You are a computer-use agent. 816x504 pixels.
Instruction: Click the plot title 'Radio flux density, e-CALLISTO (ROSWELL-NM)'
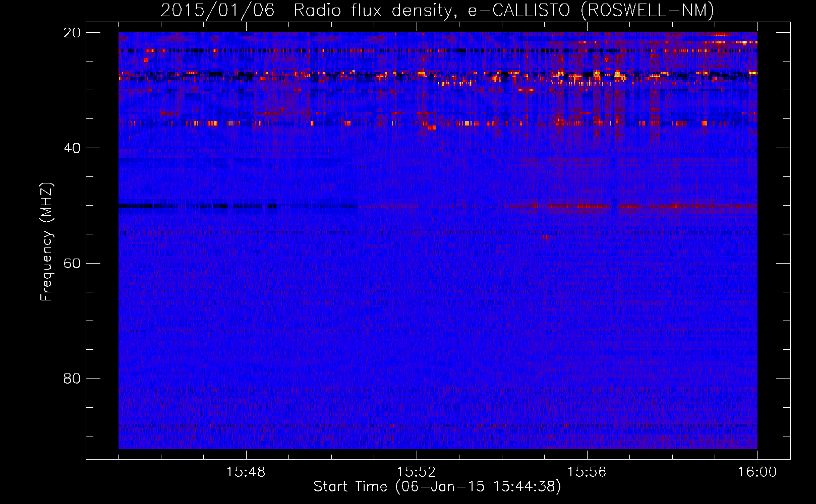(x=503, y=10)
